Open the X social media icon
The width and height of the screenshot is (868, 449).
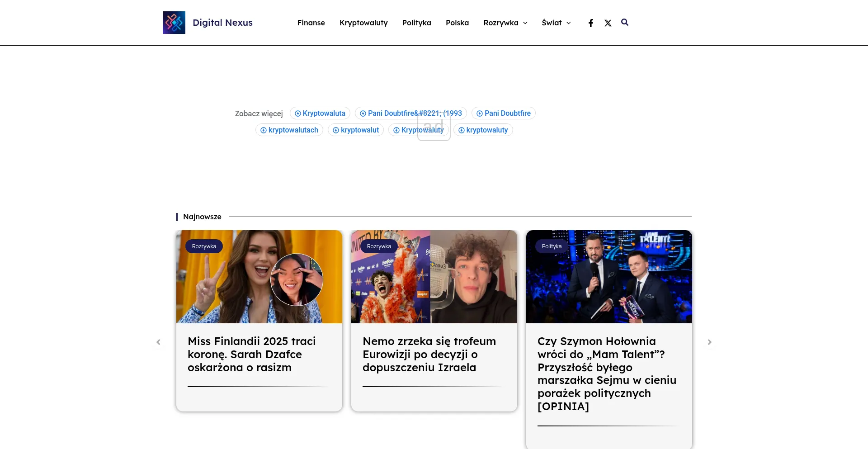(608, 23)
